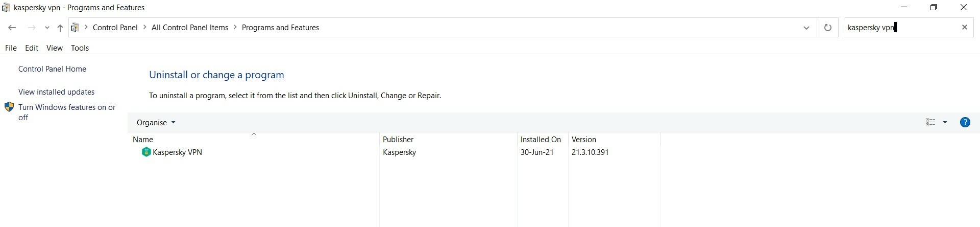Open the address bar history dropdown

806,28
